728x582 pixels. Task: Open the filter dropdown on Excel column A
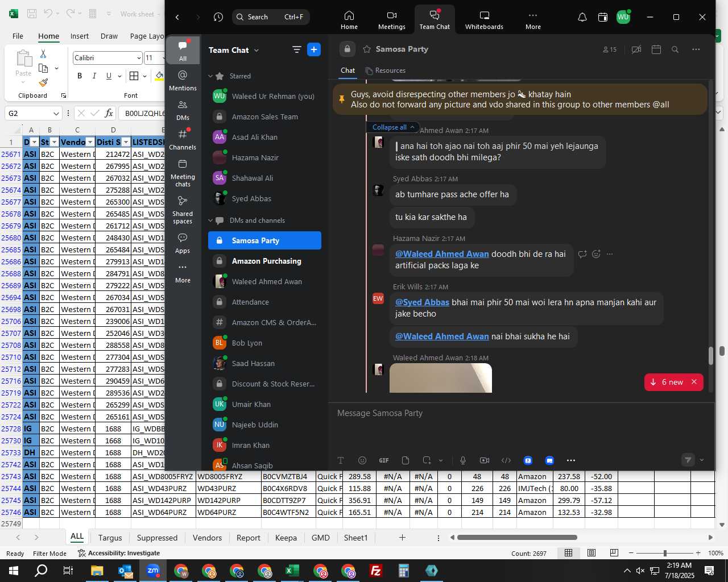click(x=34, y=142)
